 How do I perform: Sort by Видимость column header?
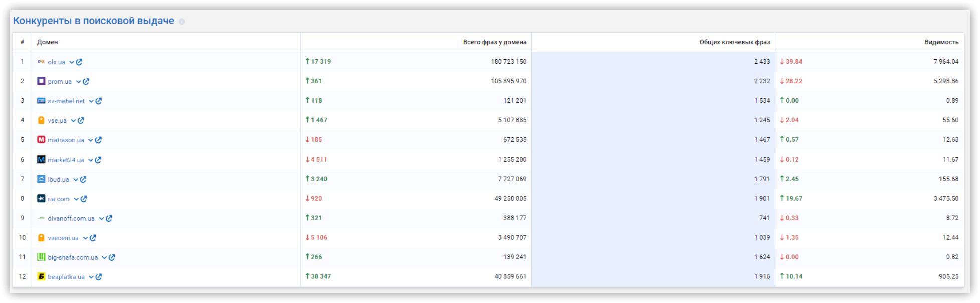tap(941, 42)
